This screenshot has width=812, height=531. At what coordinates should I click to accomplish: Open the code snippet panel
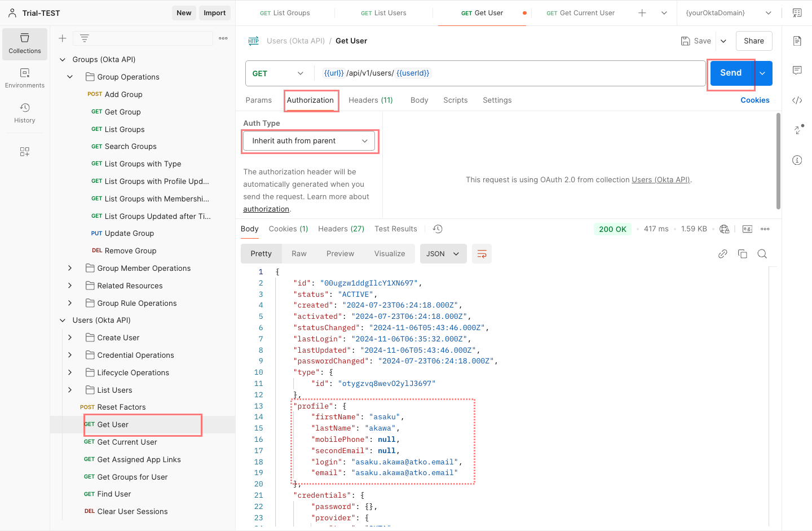pos(797,100)
